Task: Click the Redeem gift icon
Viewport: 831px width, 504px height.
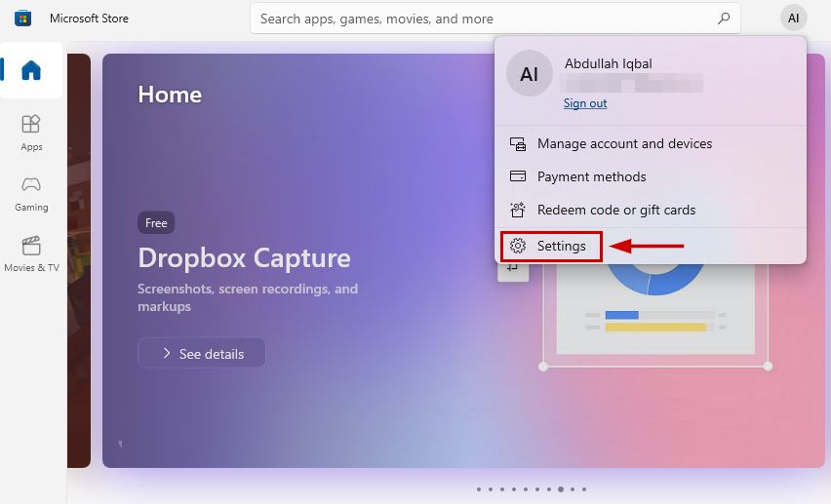Action: [518, 210]
